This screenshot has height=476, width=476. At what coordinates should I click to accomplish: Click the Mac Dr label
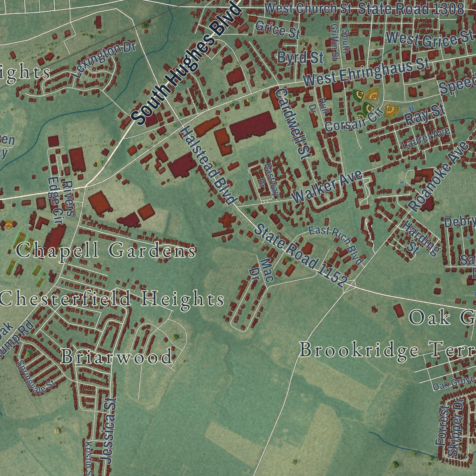click(x=261, y=271)
